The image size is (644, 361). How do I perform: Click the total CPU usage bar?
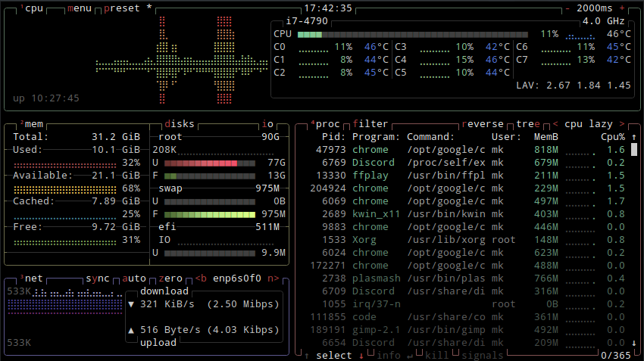point(413,35)
